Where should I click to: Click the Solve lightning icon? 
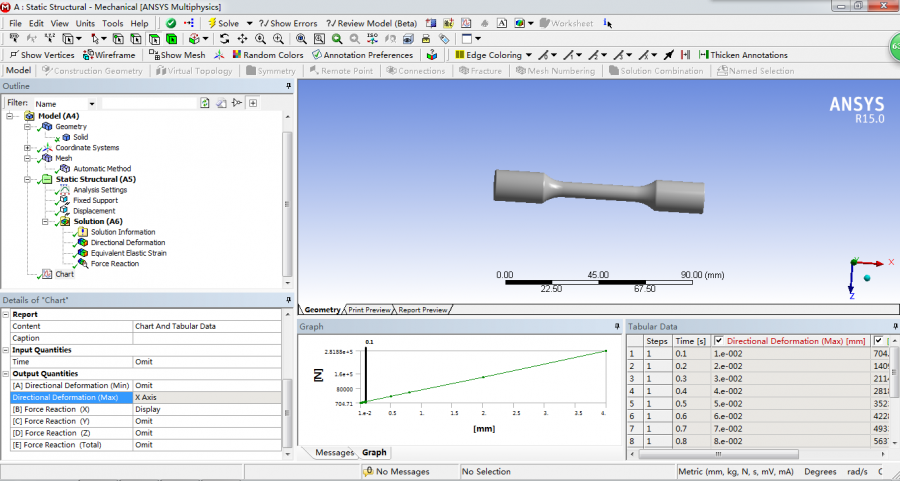(211, 23)
